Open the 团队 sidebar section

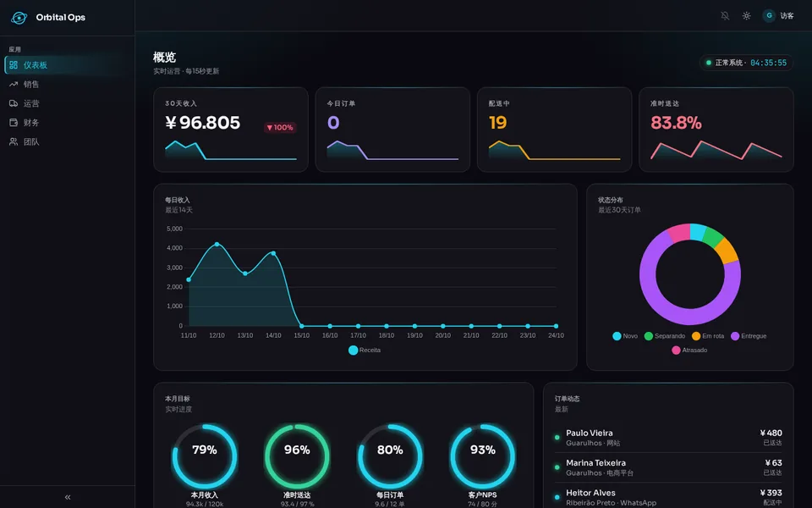[x=68, y=141]
